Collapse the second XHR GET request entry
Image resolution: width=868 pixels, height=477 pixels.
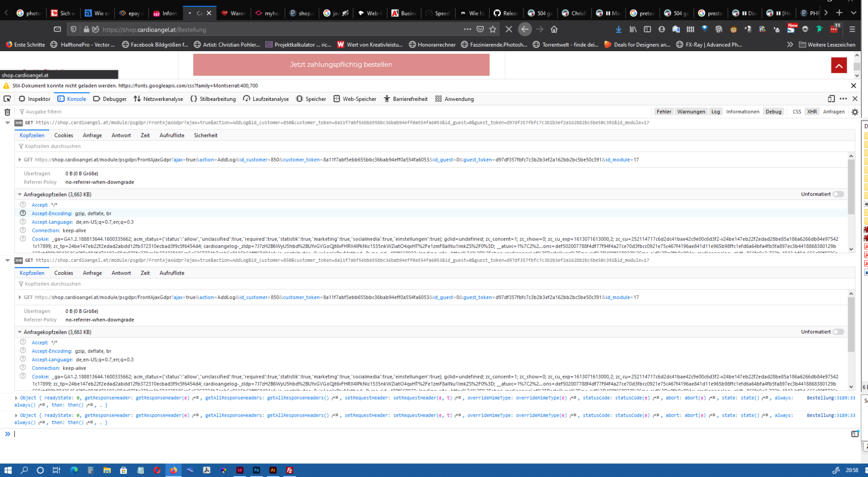[7, 260]
